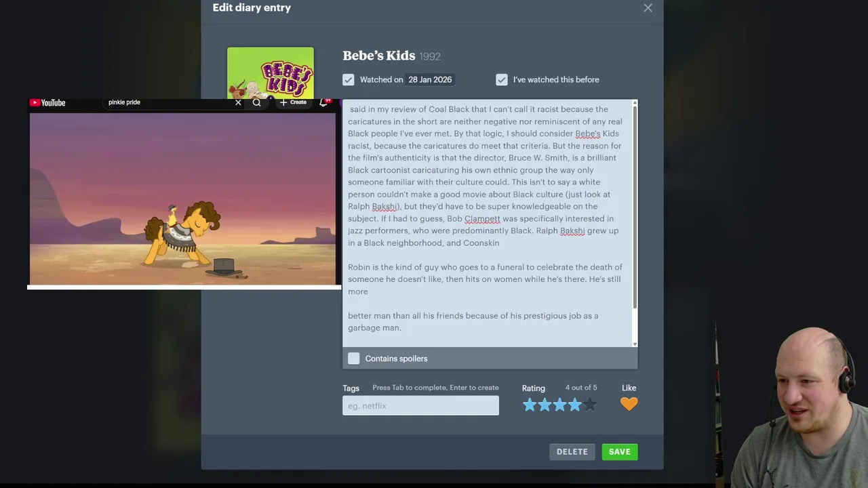This screenshot has height=488, width=868.
Task: Set rating to two stars
Action: coord(545,405)
